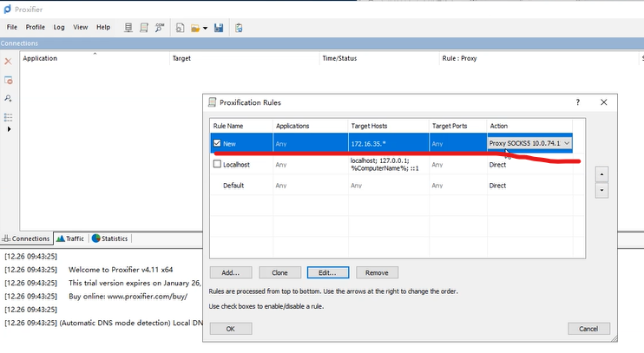
Task: Click the new profile toolbar icon
Action: (x=180, y=28)
